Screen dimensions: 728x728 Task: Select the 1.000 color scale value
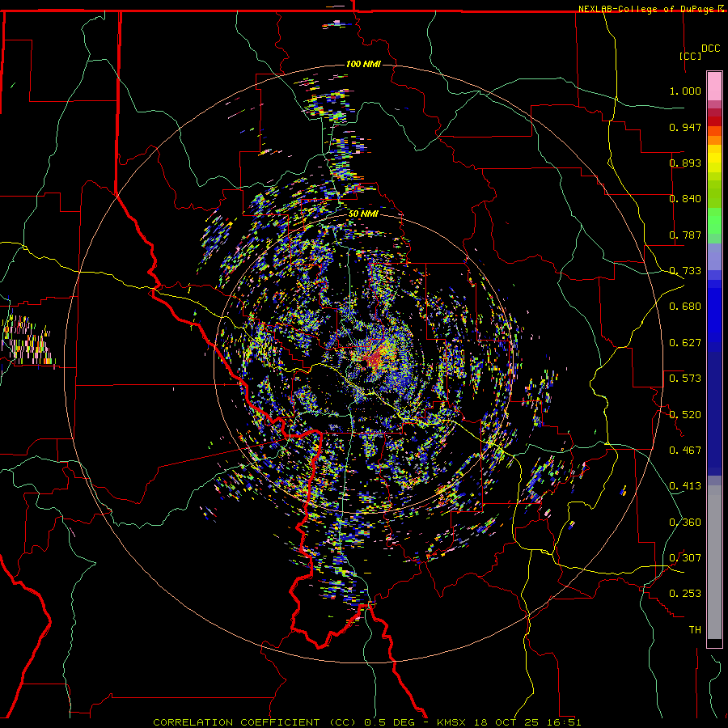[x=685, y=91]
